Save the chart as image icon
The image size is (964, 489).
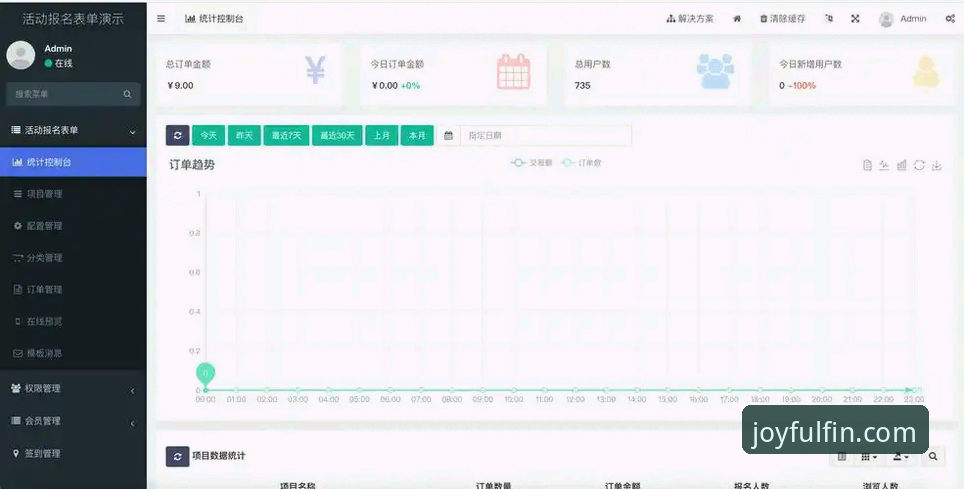(x=936, y=165)
